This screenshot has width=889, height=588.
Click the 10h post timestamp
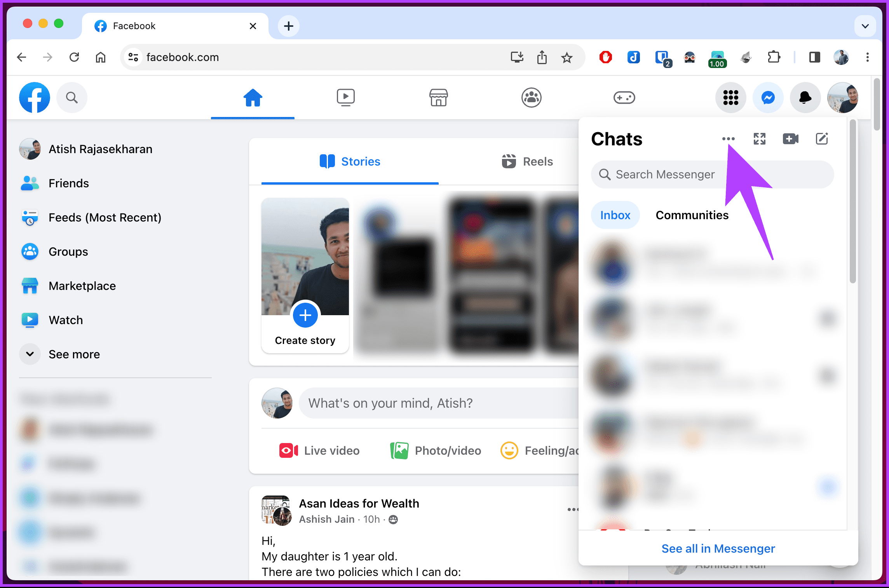(371, 519)
